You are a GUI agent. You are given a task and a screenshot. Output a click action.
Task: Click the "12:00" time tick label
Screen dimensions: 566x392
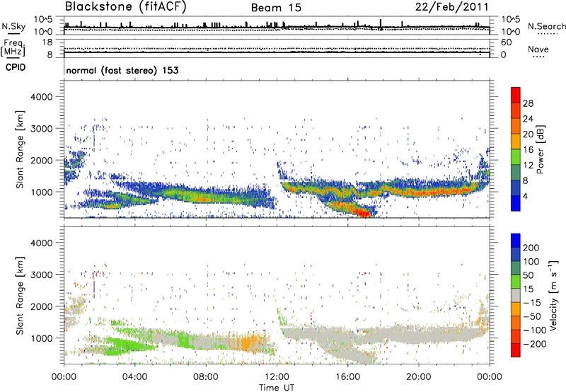click(277, 377)
